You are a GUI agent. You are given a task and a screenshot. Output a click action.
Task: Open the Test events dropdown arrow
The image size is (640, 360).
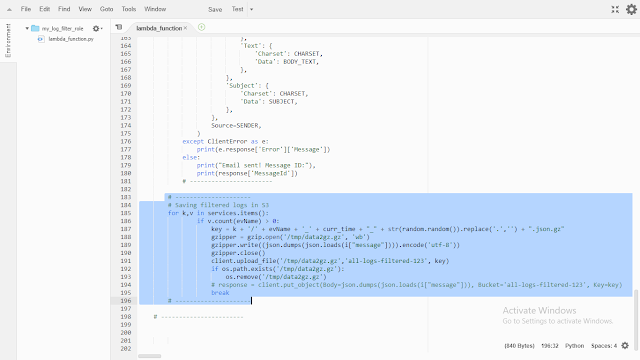[x=251, y=9]
